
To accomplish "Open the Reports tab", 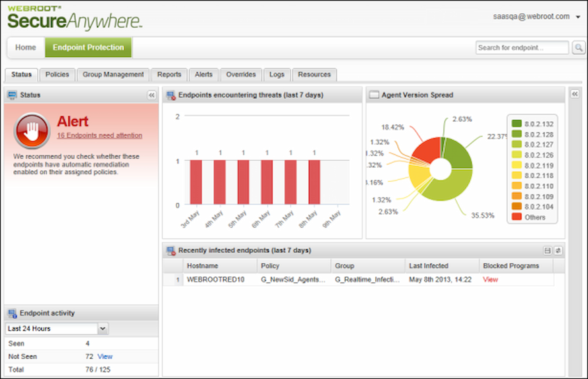I will [x=169, y=75].
